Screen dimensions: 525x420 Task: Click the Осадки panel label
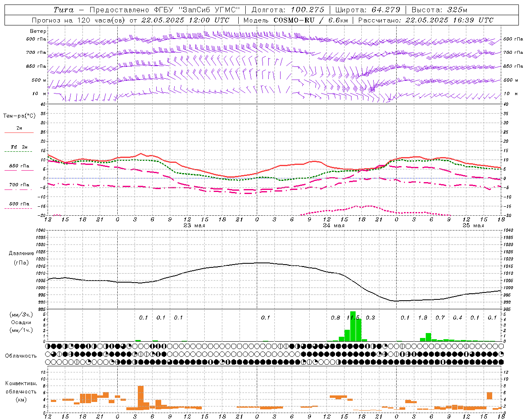21,322
